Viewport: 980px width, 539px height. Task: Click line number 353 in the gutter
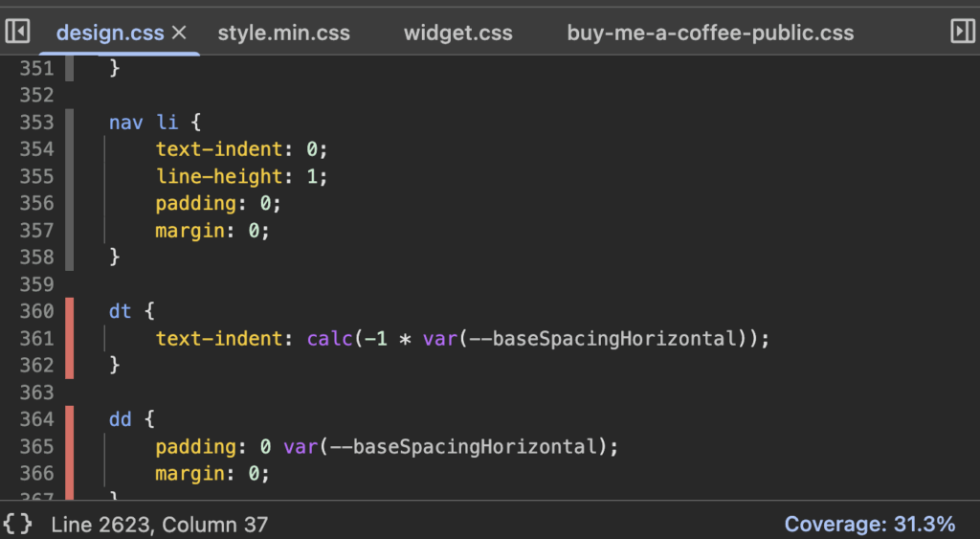36,123
